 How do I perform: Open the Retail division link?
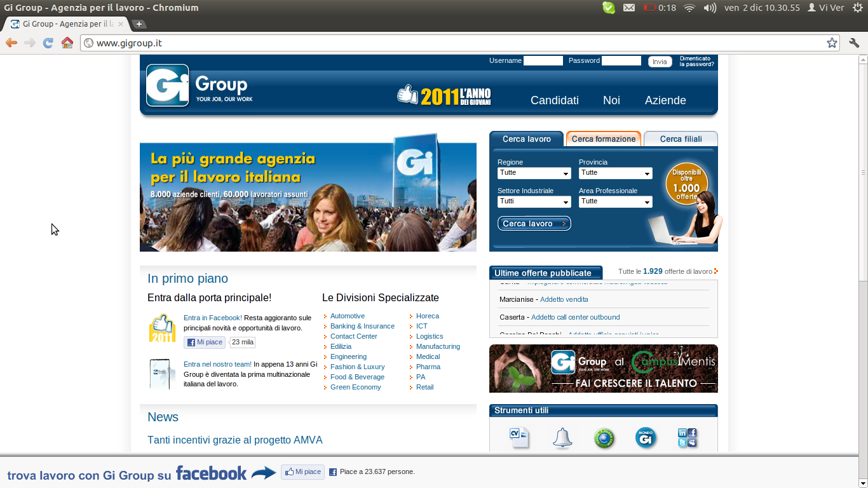(424, 387)
